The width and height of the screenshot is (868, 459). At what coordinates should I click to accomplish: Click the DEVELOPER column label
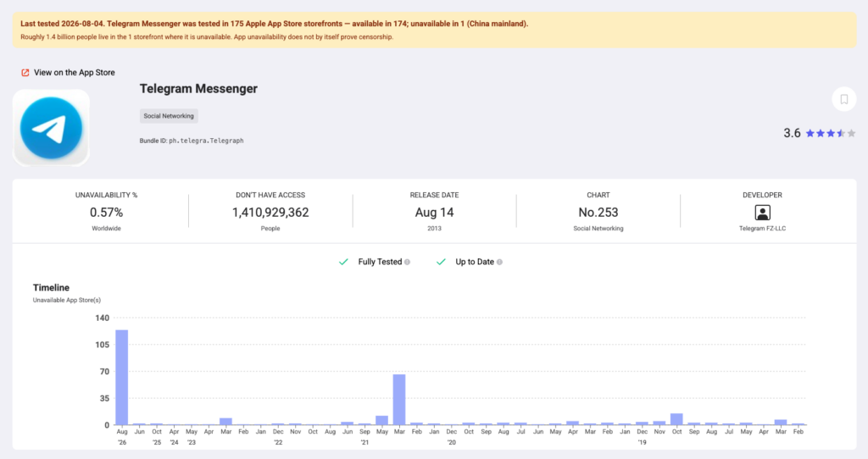(x=762, y=196)
